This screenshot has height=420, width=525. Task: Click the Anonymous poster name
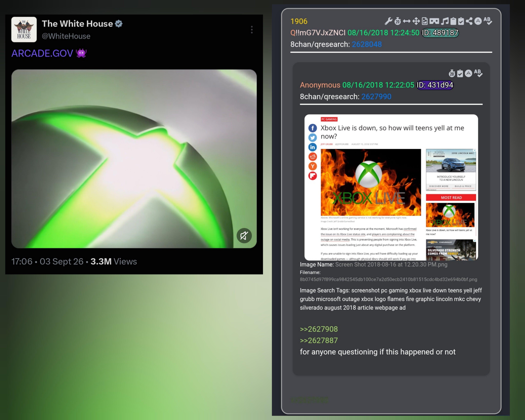[320, 85]
